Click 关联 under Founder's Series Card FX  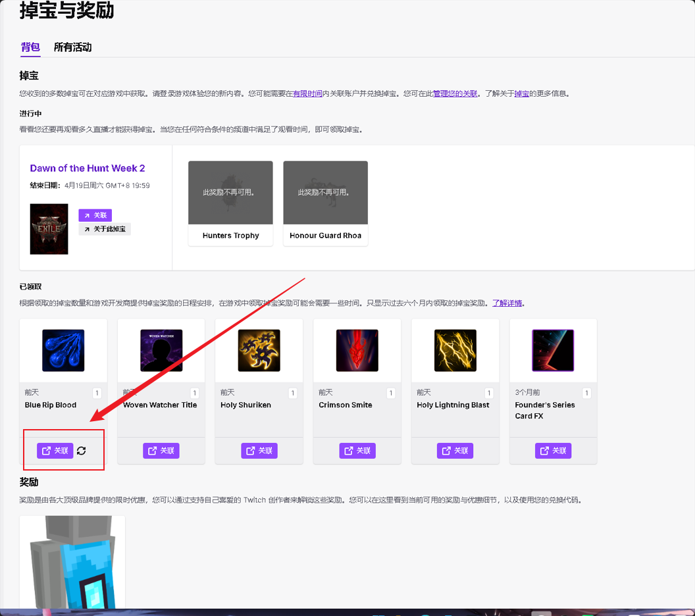click(553, 451)
